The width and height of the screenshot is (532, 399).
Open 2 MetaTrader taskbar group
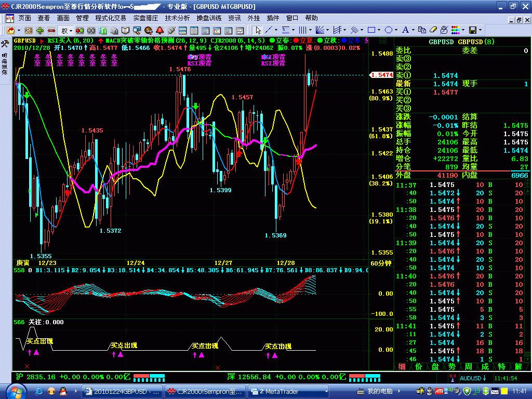pyautogui.click(x=289, y=392)
